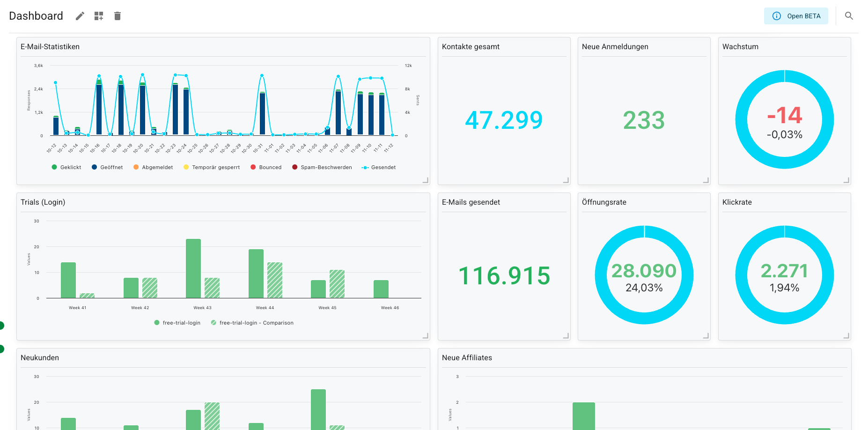Open the add widget icon

[x=98, y=15]
